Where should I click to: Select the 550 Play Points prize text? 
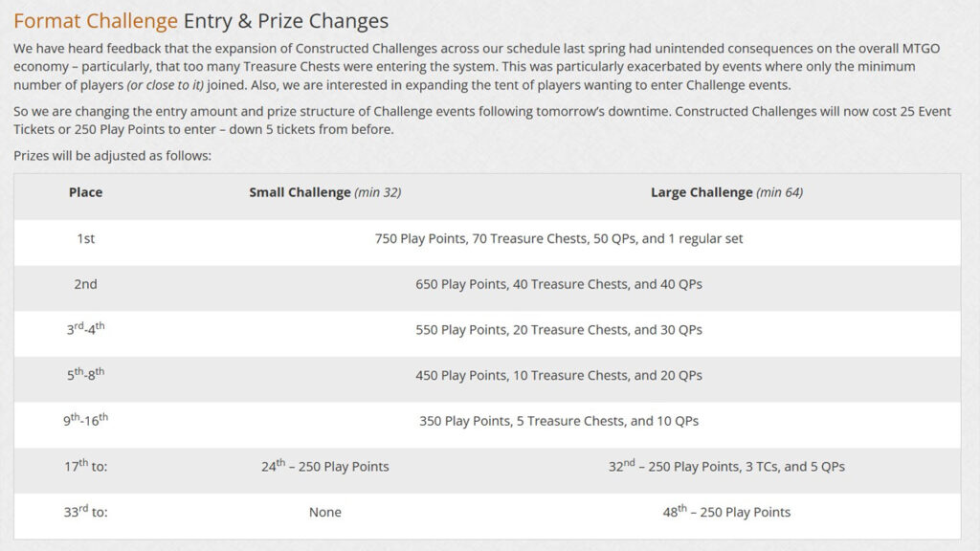coord(559,330)
